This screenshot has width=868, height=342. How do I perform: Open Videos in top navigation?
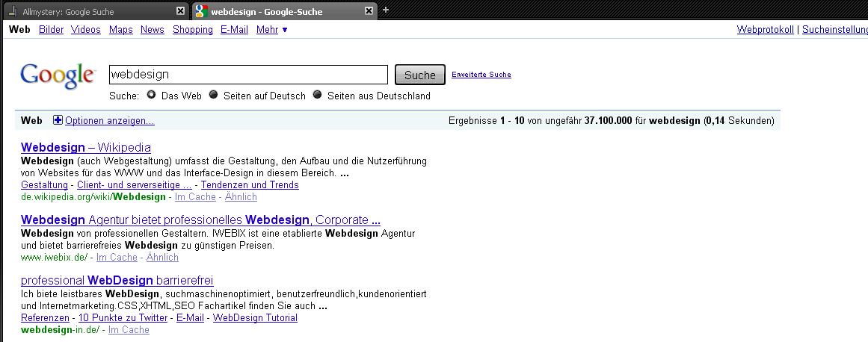pyautogui.click(x=86, y=30)
